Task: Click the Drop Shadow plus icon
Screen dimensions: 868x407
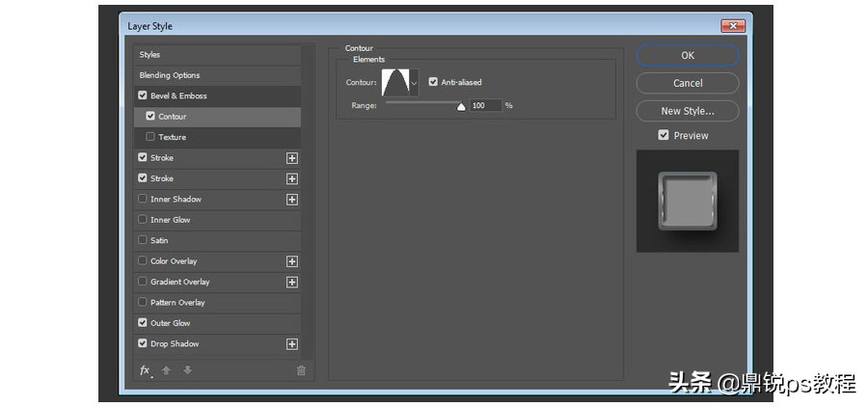Action: (291, 344)
